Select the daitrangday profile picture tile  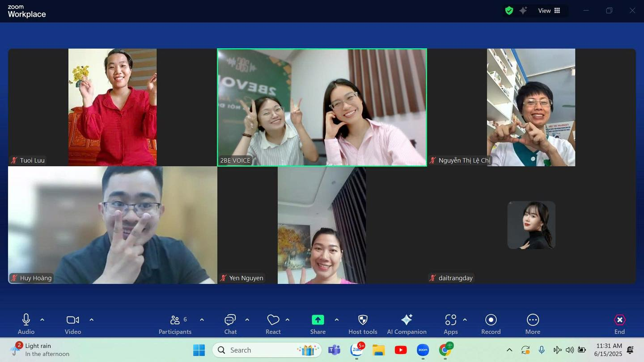[531, 225]
